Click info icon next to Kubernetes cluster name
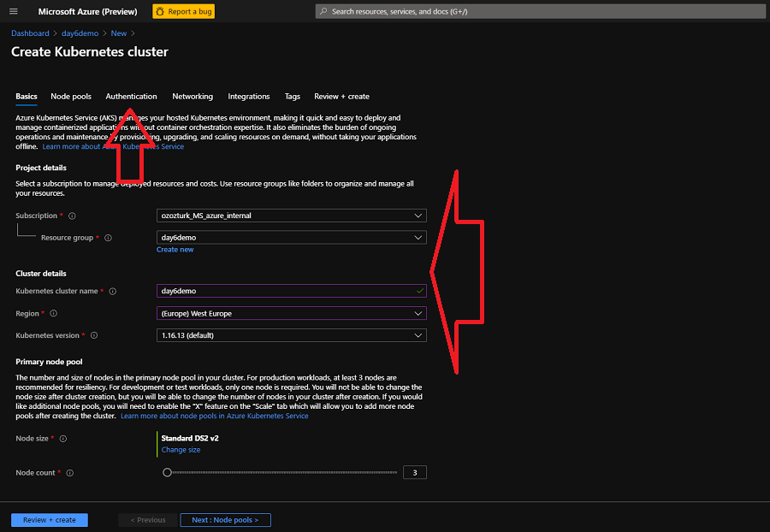This screenshot has height=532, width=770. pos(113,292)
